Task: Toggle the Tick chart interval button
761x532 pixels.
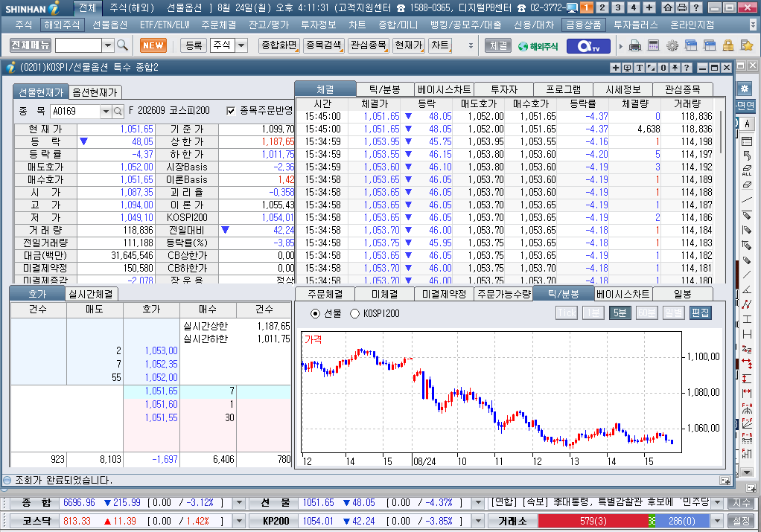Action: pos(567,313)
